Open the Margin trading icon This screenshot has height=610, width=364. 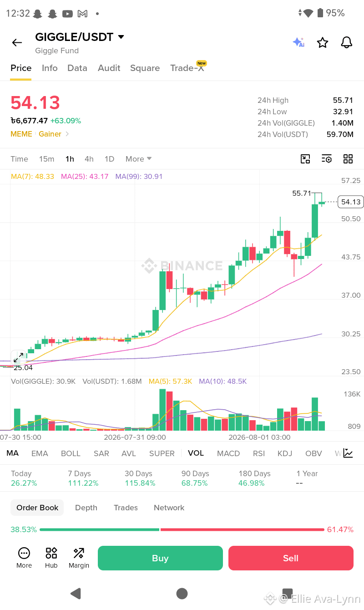(x=79, y=558)
